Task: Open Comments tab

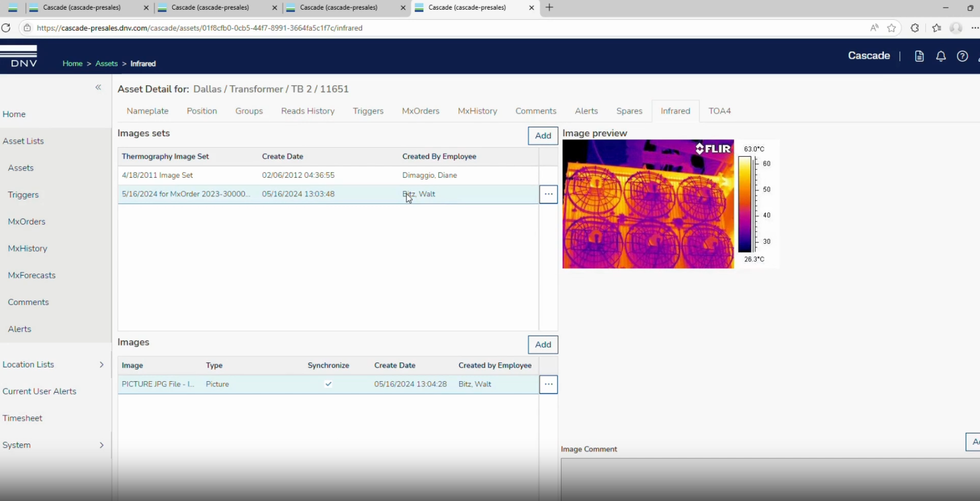Action: click(535, 111)
